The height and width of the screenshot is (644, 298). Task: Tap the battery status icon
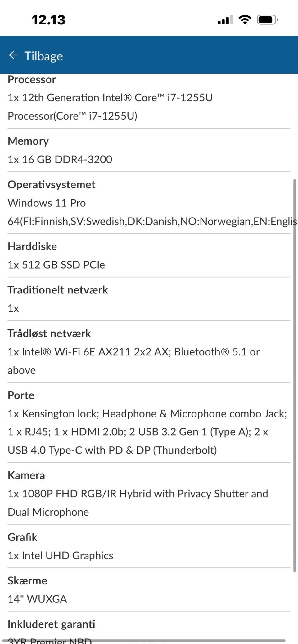[267, 20]
